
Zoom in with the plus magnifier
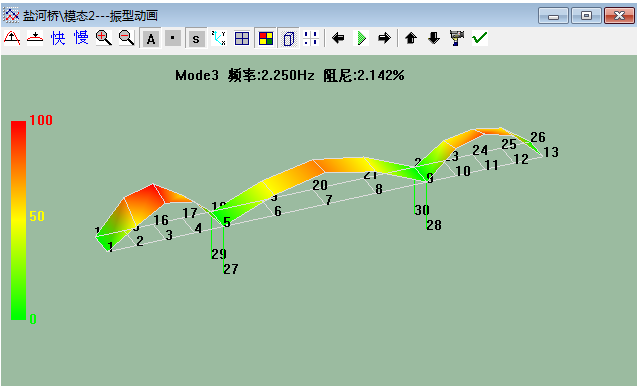pyautogui.click(x=104, y=38)
